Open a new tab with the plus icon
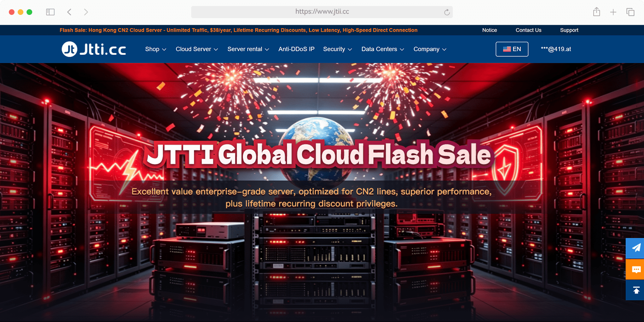 [x=613, y=12]
